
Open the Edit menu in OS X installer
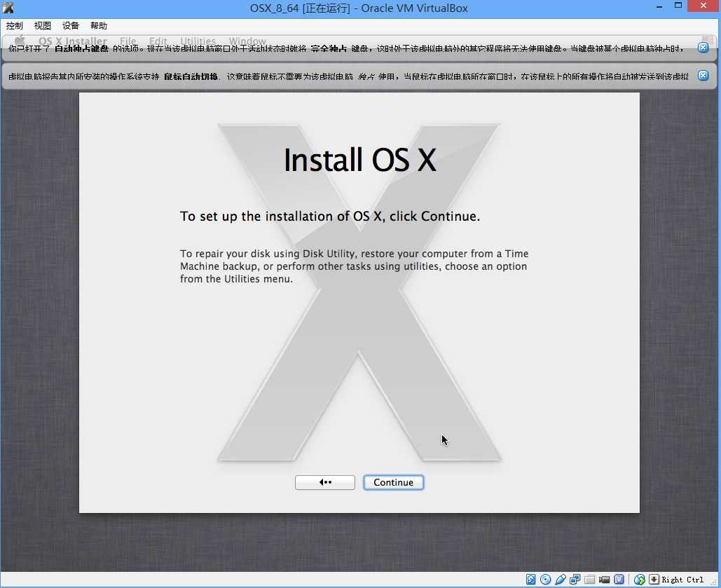tap(158, 41)
